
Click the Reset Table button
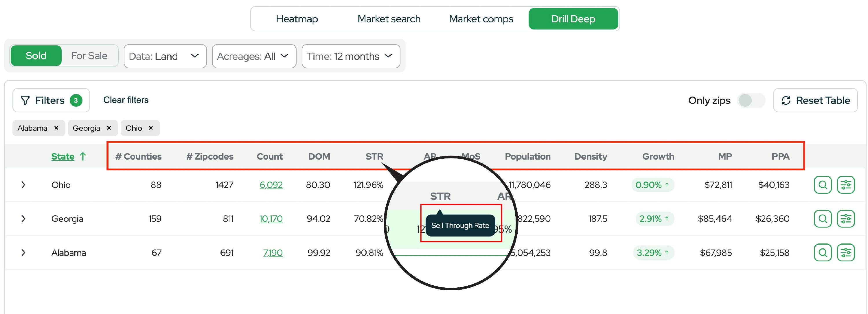click(x=815, y=100)
